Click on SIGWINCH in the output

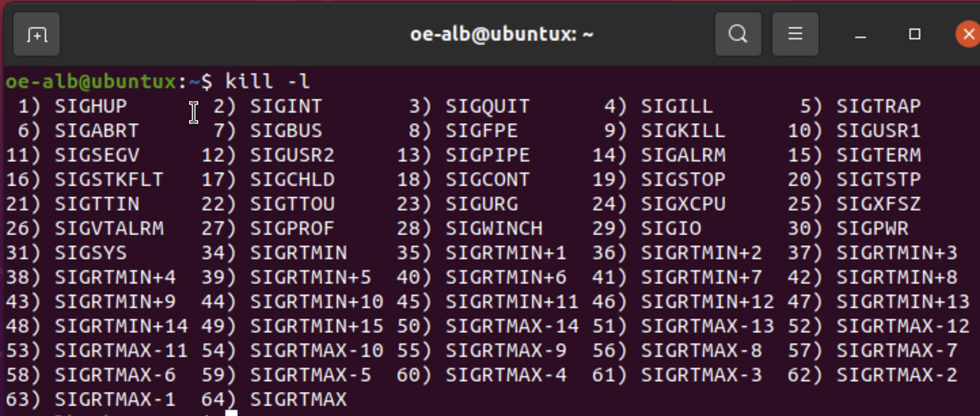494,228
